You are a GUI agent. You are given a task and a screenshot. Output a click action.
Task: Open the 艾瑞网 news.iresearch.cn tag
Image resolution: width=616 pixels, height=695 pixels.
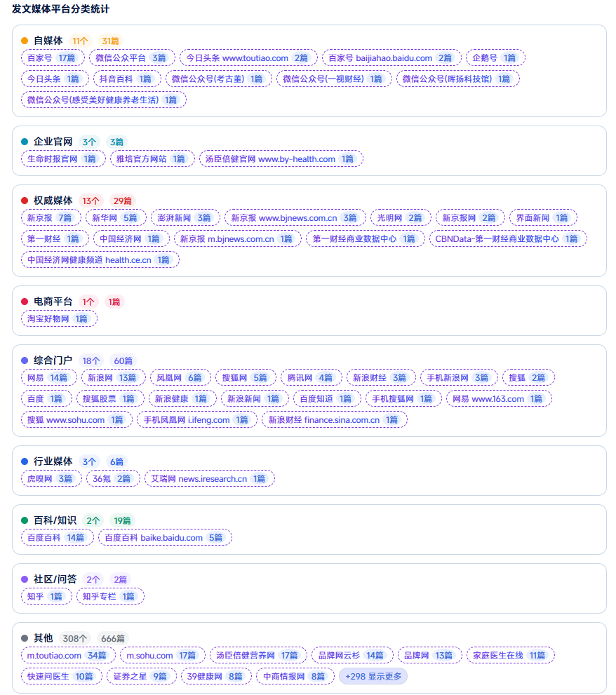209,478
